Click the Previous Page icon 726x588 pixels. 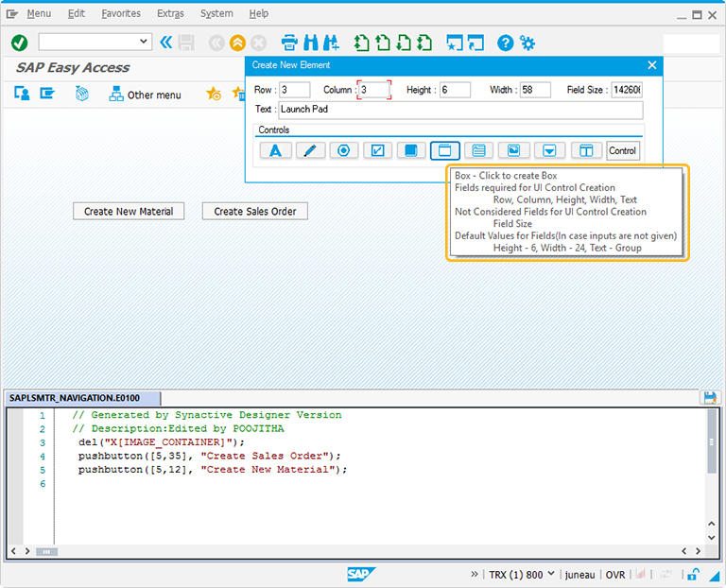pyautogui.click(x=383, y=43)
